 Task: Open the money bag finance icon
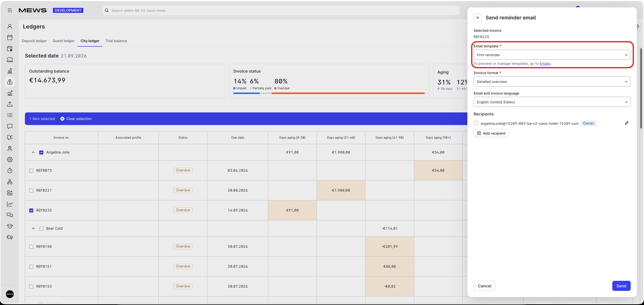[x=10, y=82]
